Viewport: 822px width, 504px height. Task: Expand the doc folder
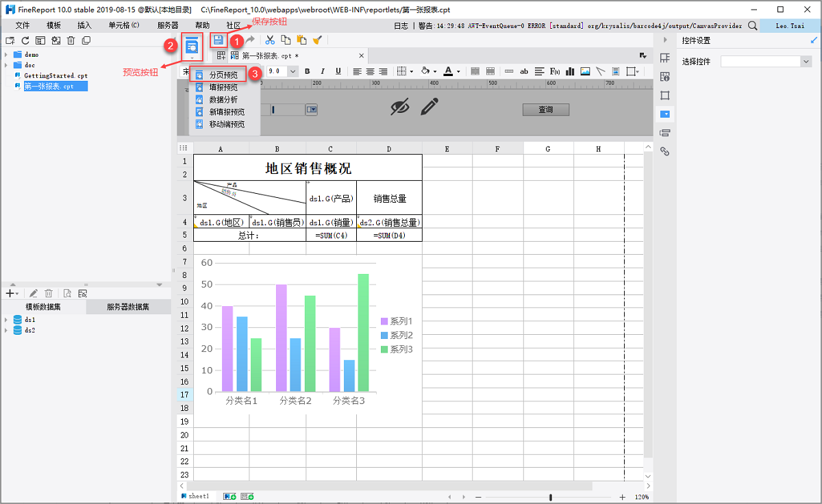(x=6, y=65)
